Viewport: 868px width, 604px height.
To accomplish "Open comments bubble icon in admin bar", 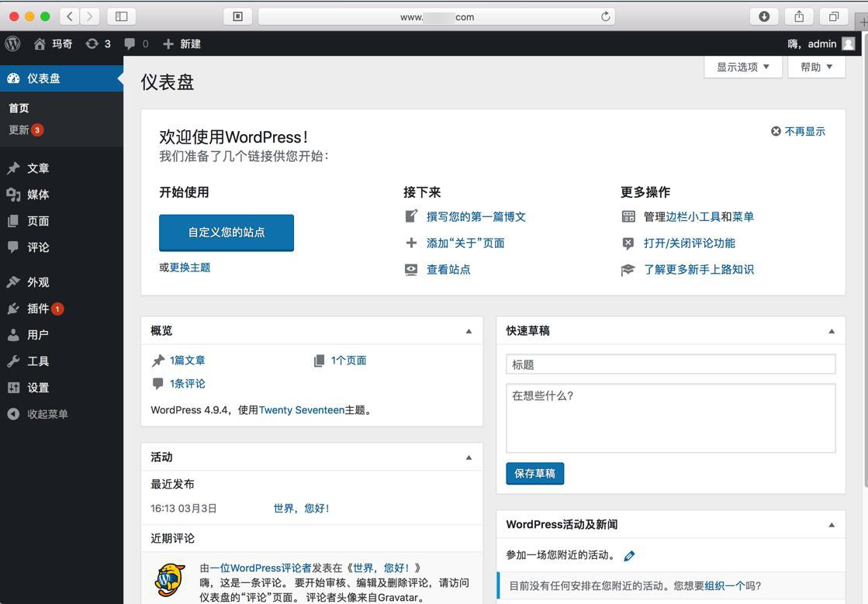I will click(130, 43).
